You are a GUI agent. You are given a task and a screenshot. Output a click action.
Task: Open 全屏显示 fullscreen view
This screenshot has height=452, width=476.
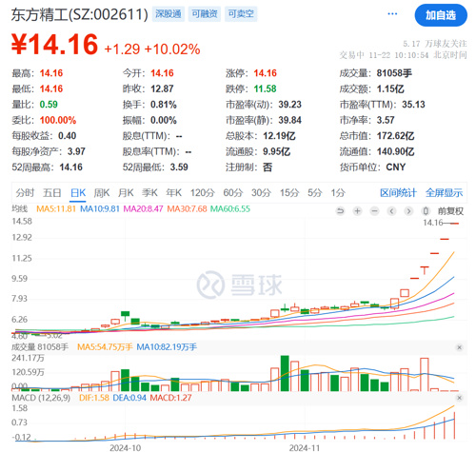pyautogui.click(x=444, y=193)
